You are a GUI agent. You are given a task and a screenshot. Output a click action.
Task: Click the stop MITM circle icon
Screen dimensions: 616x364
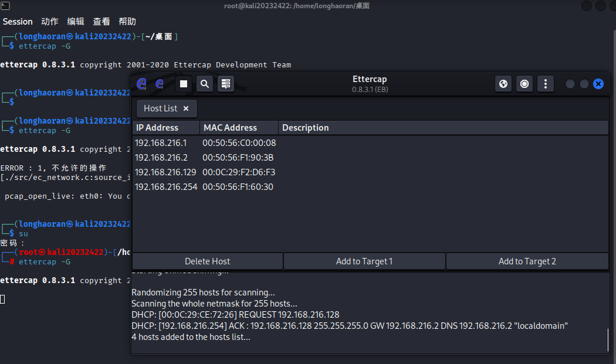[524, 84]
